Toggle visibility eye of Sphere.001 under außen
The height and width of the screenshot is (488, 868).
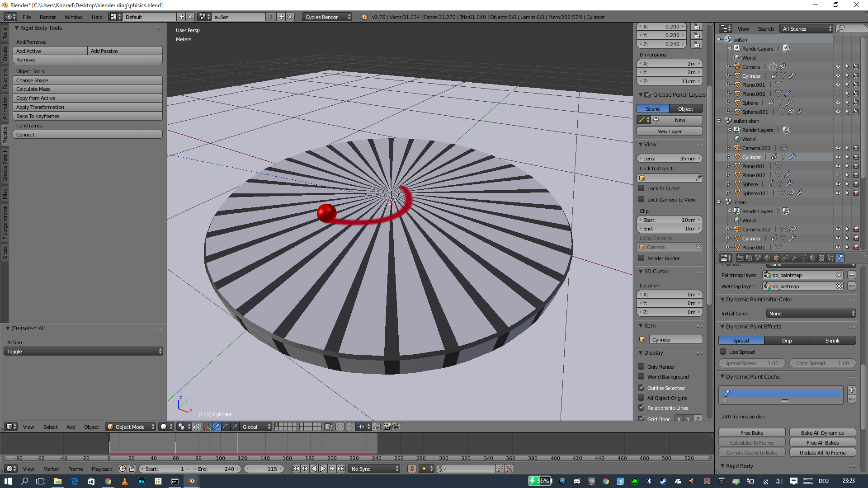coord(838,112)
